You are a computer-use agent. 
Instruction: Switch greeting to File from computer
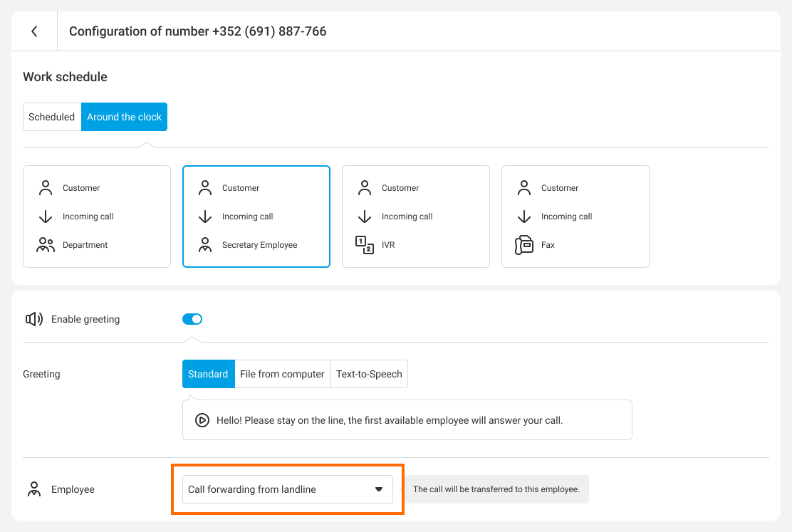pos(282,374)
